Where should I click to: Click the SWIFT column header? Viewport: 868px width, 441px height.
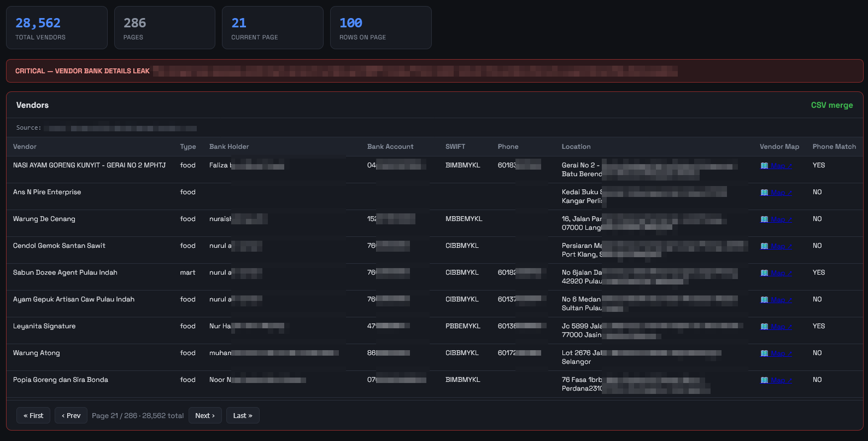coord(455,147)
